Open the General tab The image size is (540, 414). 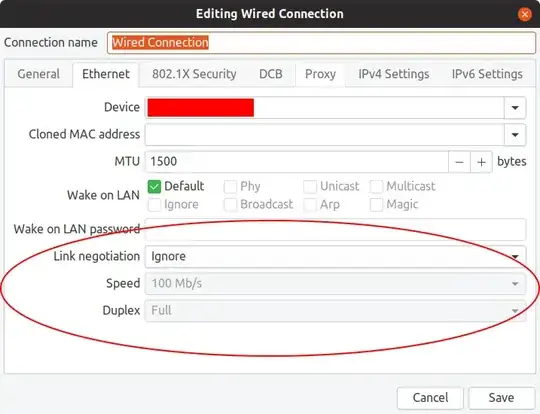39,74
